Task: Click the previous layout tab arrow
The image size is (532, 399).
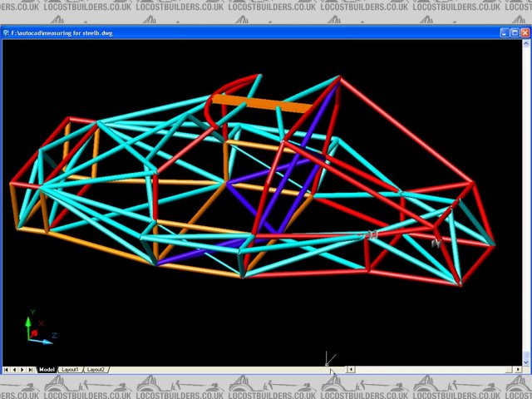Action: [15, 369]
